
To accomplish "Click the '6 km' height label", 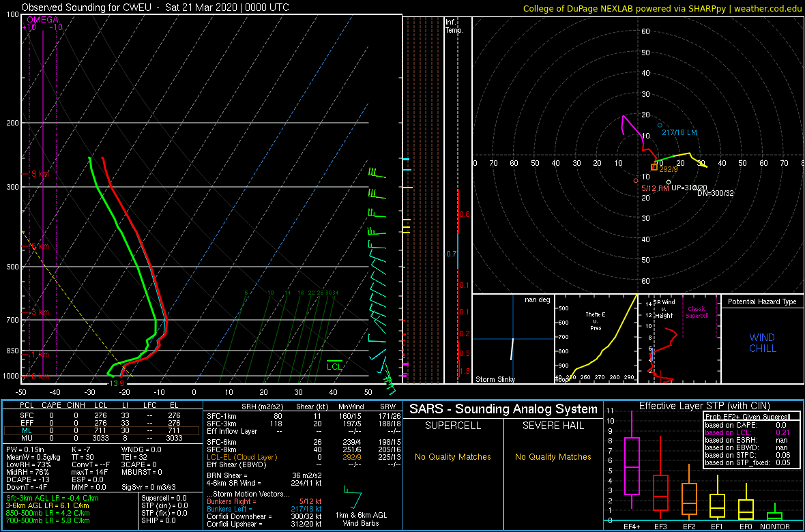I will click(39, 246).
